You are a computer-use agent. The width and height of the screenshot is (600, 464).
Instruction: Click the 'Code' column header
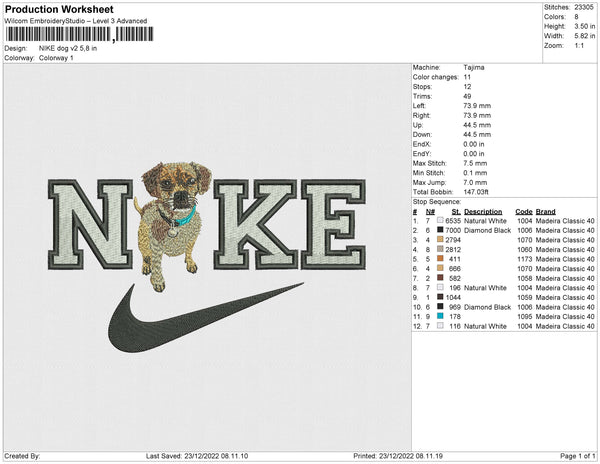click(x=524, y=212)
